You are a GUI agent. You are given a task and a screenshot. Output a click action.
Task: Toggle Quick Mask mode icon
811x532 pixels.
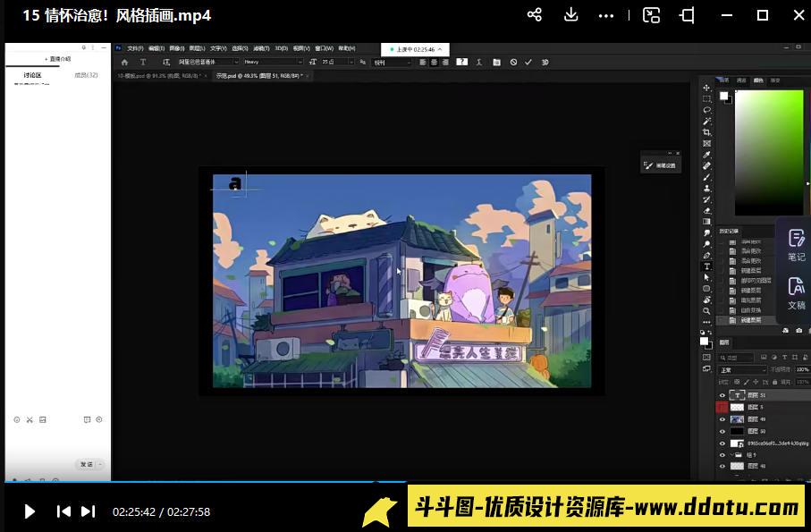pyautogui.click(x=706, y=358)
